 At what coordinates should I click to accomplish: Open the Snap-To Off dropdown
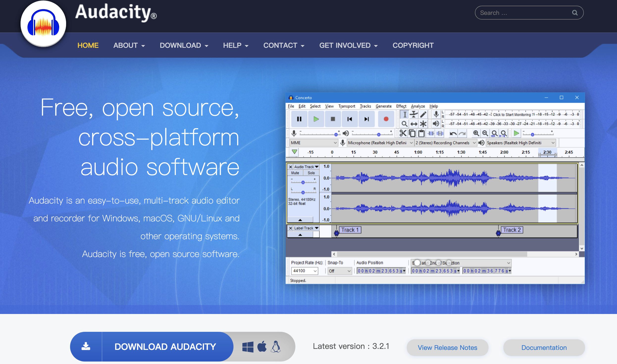tap(340, 271)
